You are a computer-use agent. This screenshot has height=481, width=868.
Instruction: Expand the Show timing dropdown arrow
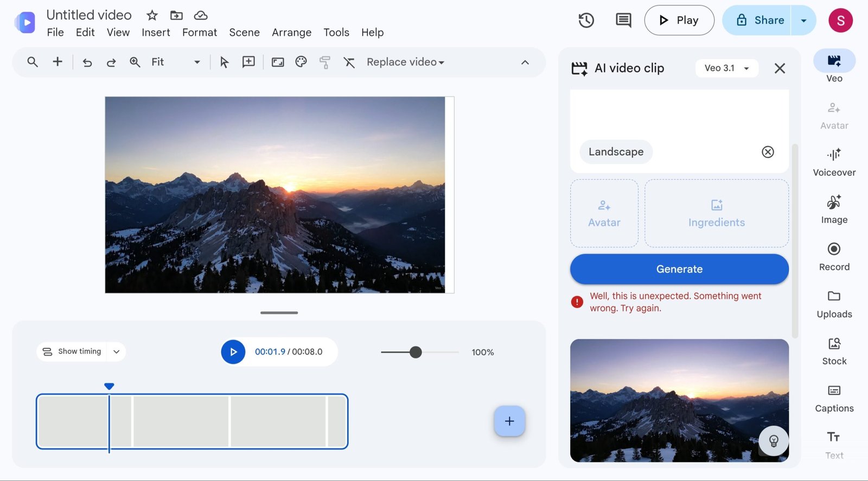(x=116, y=352)
